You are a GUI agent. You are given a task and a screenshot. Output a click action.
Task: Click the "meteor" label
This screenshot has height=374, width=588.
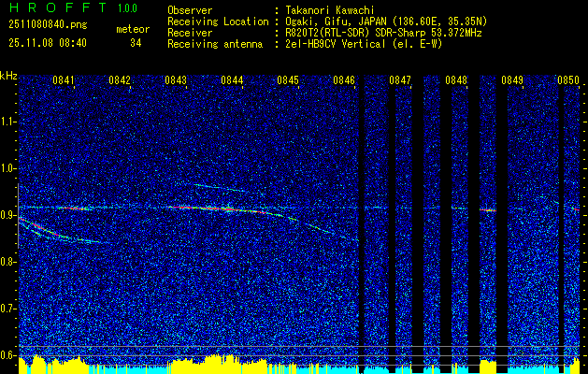coord(133,29)
